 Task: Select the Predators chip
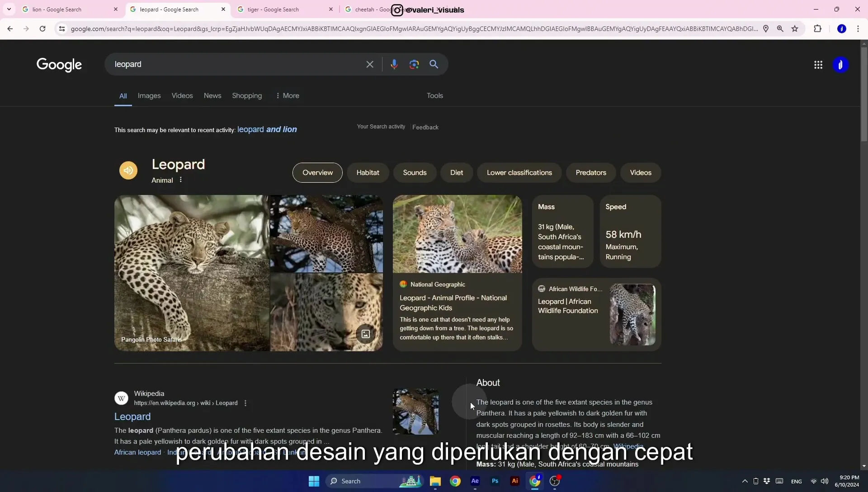point(591,173)
